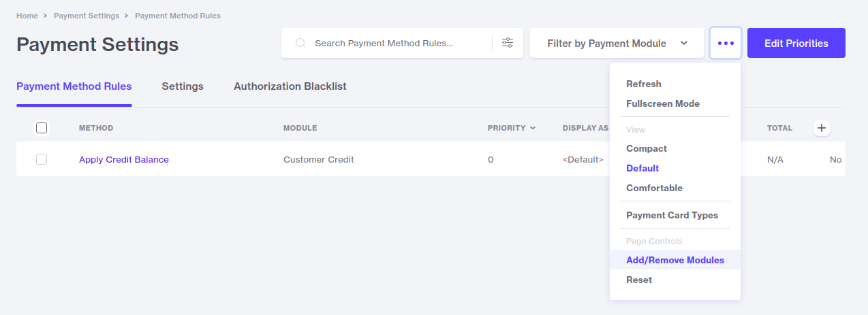
Task: Open the Apply Credit Balance link
Action: click(x=124, y=159)
